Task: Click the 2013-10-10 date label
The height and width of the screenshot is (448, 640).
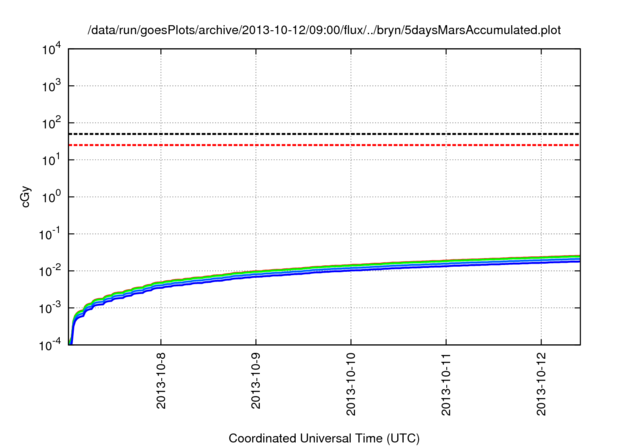Action: click(351, 384)
